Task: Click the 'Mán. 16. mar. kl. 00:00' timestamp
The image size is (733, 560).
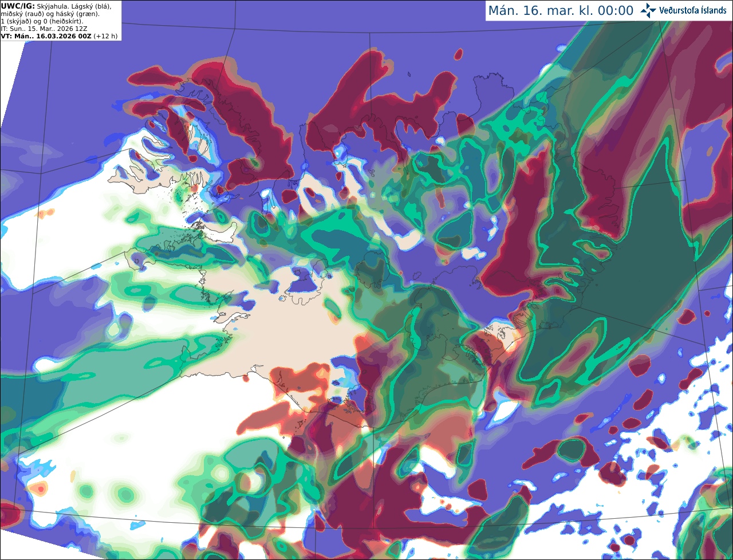Action: 561,11
